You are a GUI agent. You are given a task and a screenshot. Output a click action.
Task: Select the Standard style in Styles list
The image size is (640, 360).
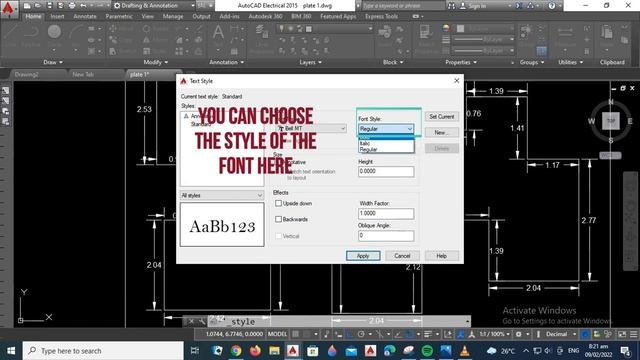click(200, 124)
